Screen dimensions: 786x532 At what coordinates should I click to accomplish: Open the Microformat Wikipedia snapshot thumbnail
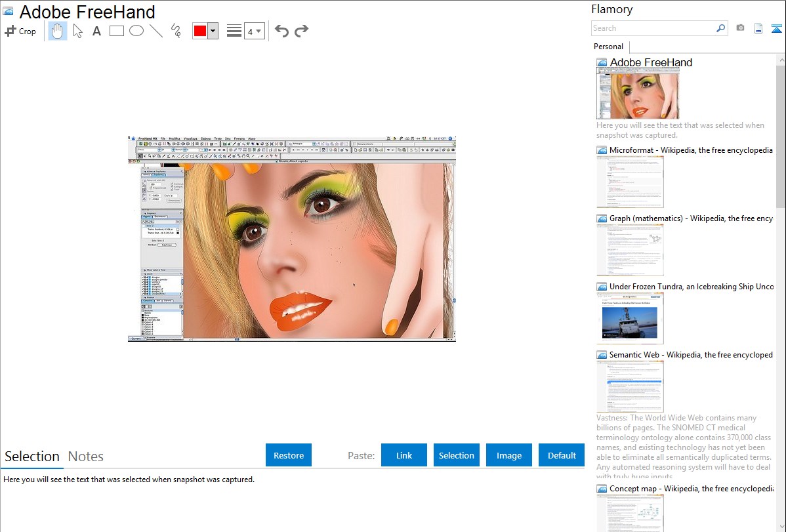pyautogui.click(x=630, y=182)
